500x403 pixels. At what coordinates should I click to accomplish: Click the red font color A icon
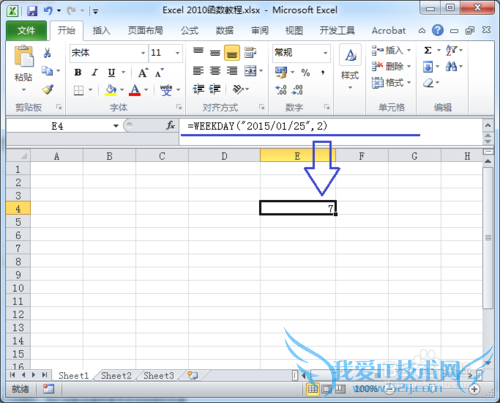[x=135, y=90]
